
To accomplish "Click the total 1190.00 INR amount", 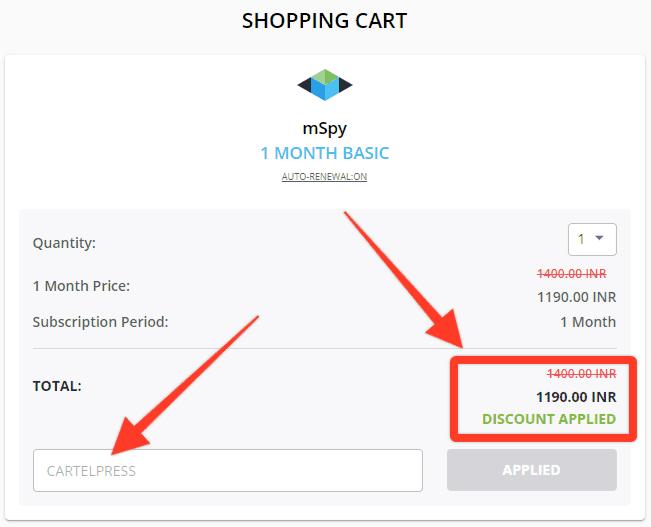I will pyautogui.click(x=576, y=397).
